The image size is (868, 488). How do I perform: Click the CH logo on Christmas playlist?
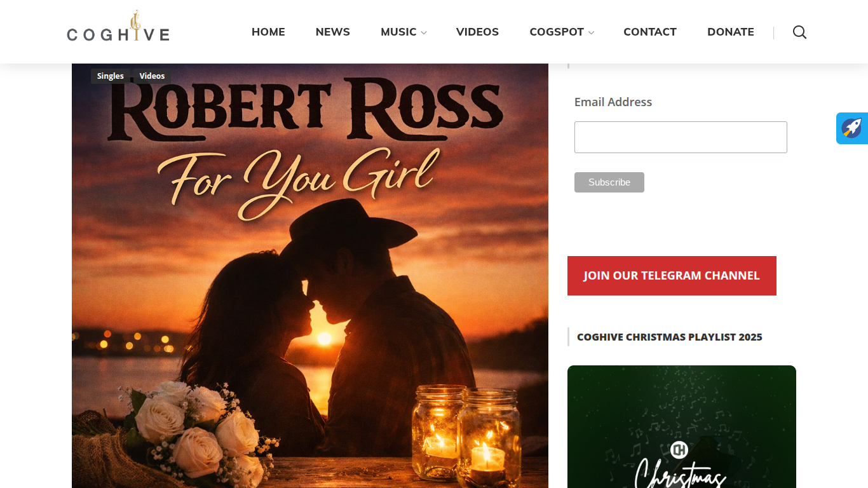679,450
